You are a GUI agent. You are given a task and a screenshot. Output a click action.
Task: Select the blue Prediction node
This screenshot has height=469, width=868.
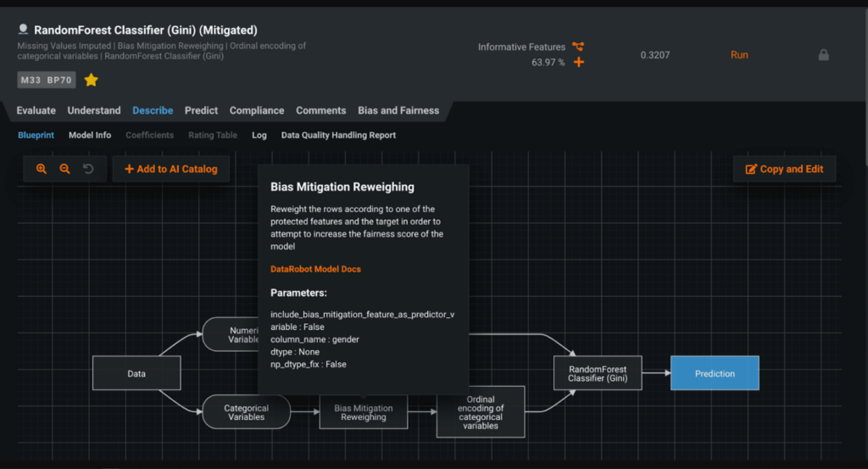[715, 373]
